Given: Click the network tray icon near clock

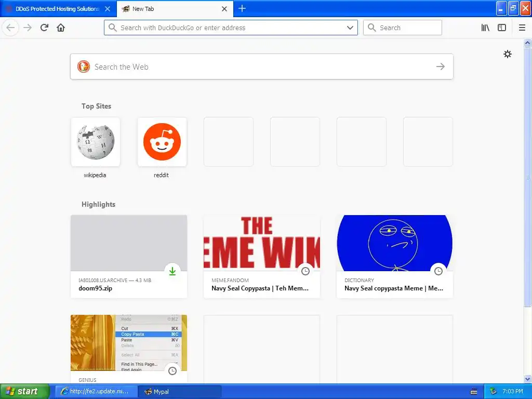Looking at the screenshot, I should tap(493, 392).
